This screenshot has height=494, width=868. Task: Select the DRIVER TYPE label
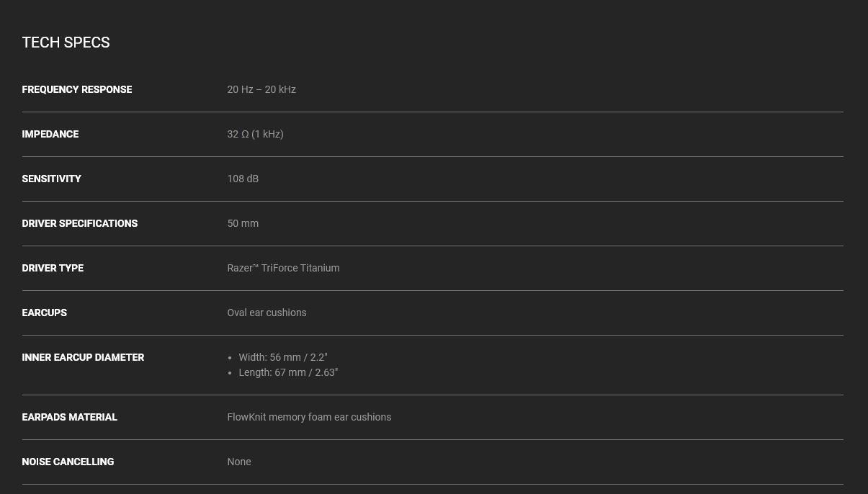(x=53, y=269)
